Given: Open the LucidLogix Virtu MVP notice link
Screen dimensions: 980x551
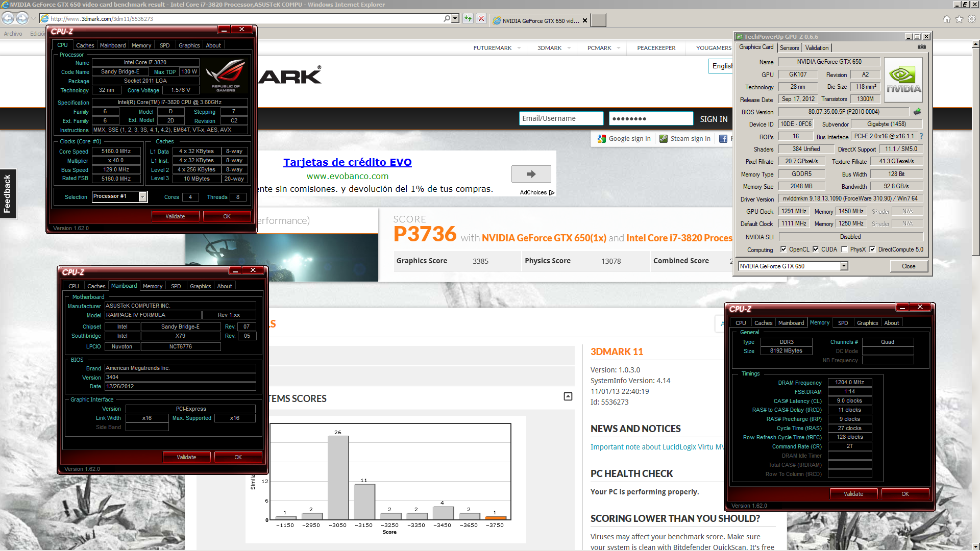Looking at the screenshot, I should click(x=657, y=447).
